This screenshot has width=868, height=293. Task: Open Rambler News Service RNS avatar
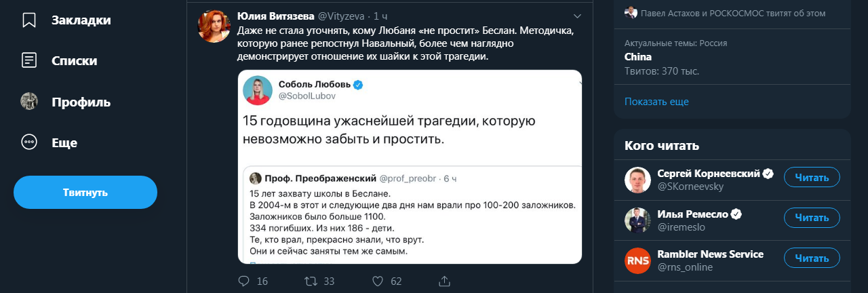point(637,260)
